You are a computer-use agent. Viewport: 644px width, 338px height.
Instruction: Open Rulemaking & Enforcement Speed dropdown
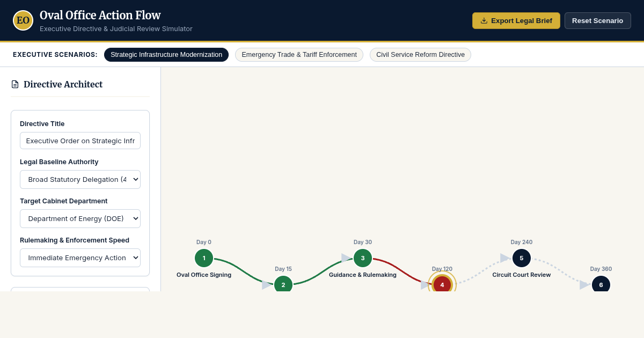80,258
